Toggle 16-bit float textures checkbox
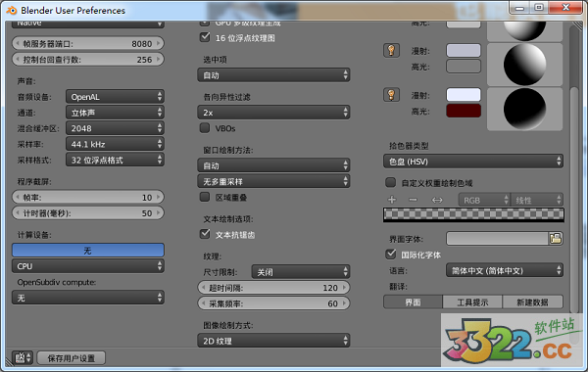Viewport: 588px width, 372px height. (x=205, y=37)
